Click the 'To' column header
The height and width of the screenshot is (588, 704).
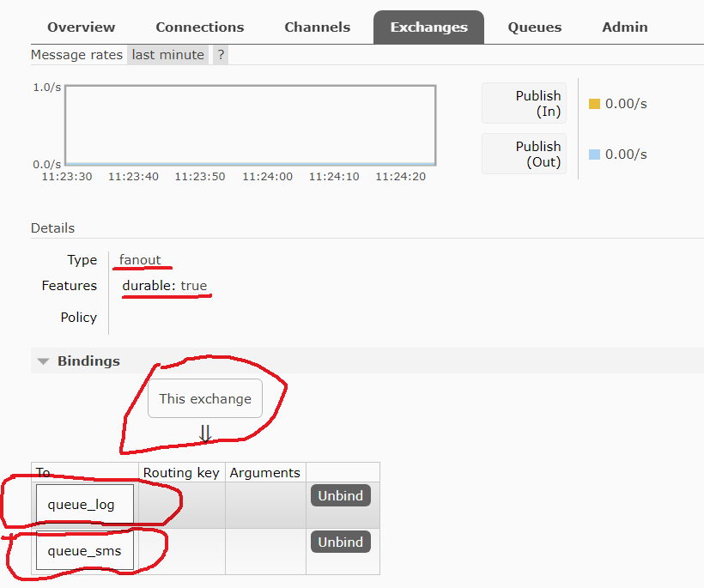coord(43,473)
